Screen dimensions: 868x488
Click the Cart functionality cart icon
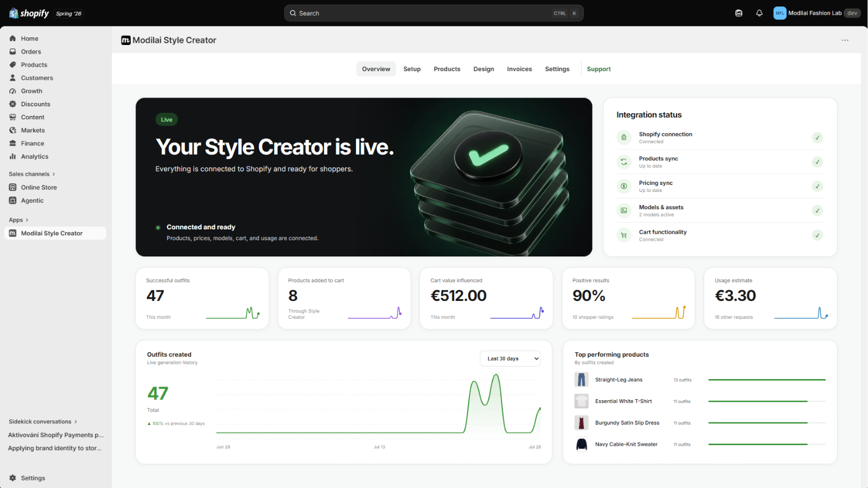pos(624,235)
